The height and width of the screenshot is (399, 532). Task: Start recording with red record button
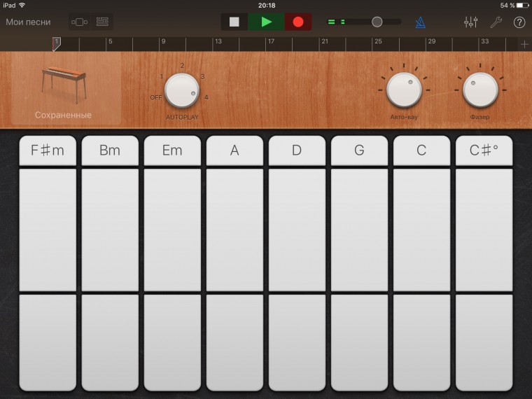[298, 22]
